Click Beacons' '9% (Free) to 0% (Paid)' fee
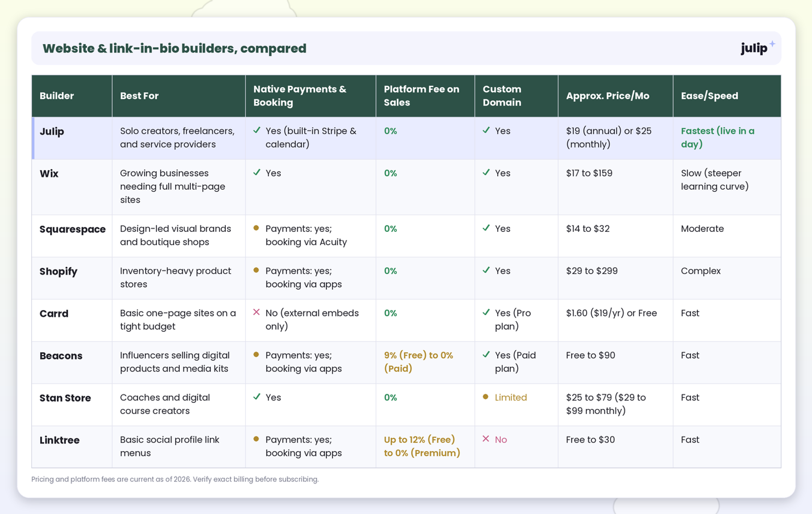The image size is (812, 514). (x=419, y=362)
